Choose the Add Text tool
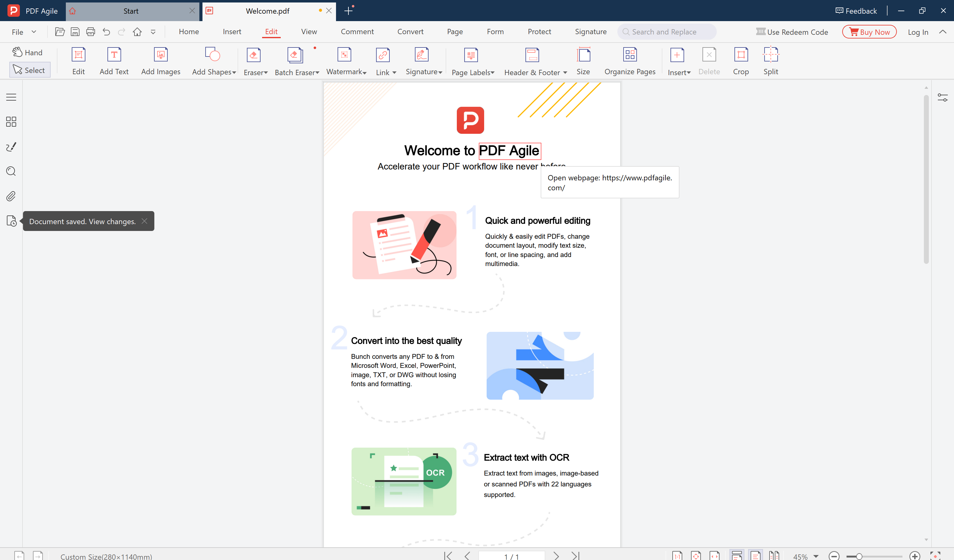 click(114, 61)
